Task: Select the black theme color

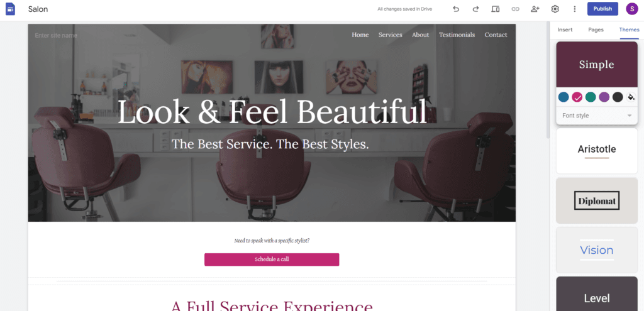Action: pyautogui.click(x=618, y=97)
